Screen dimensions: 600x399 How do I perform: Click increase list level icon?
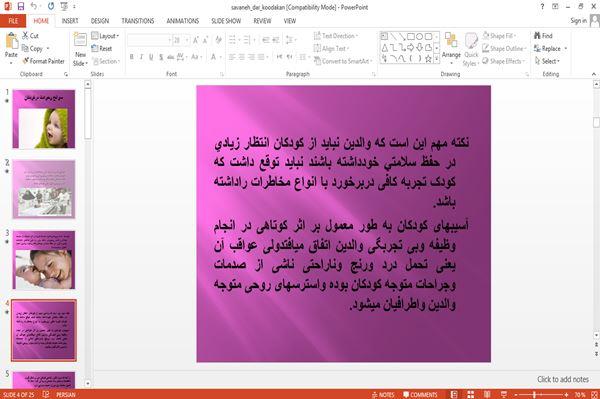[x=276, y=40]
